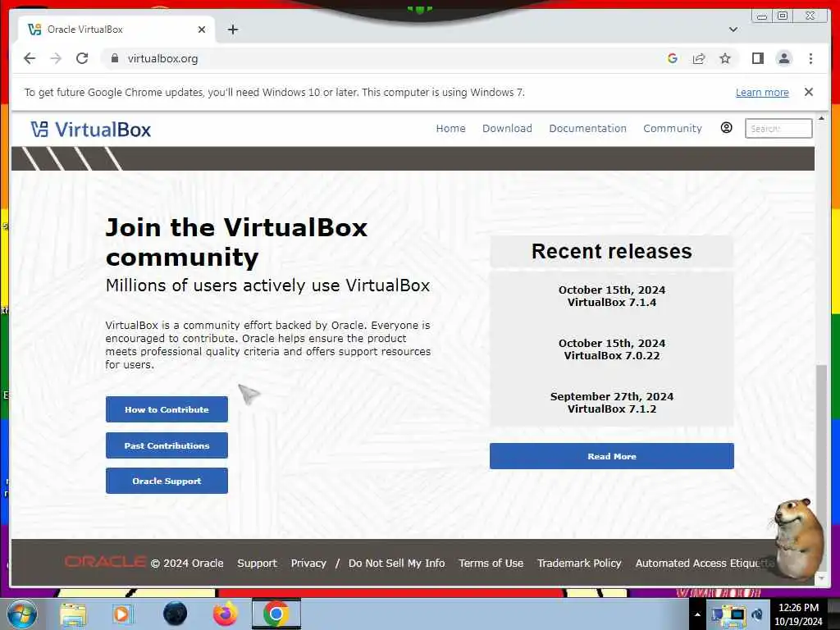Viewport: 840px width, 630px height.
Task: Click the hamster desktop mascot
Action: pyautogui.click(x=799, y=538)
